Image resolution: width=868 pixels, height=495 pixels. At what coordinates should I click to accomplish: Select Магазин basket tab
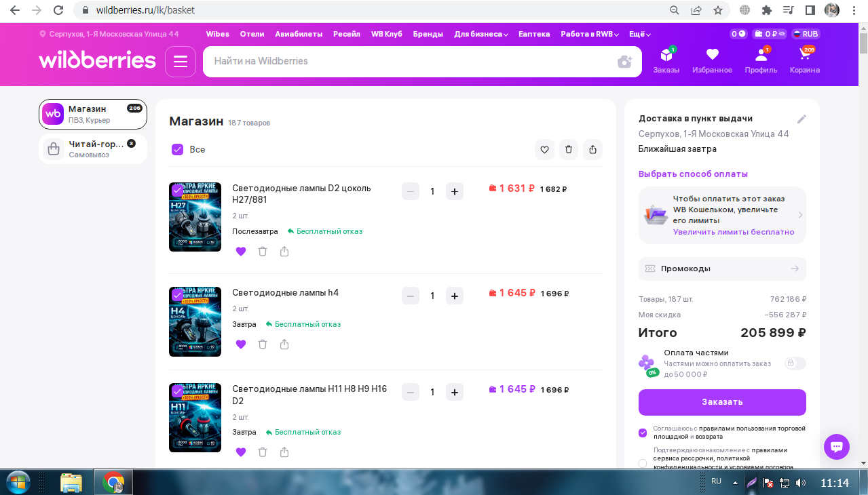[x=93, y=115]
